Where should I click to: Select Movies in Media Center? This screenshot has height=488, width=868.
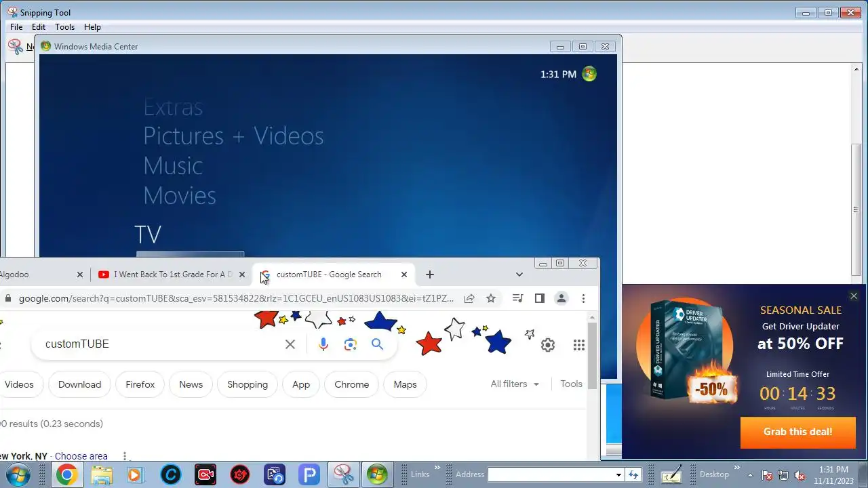(x=180, y=196)
